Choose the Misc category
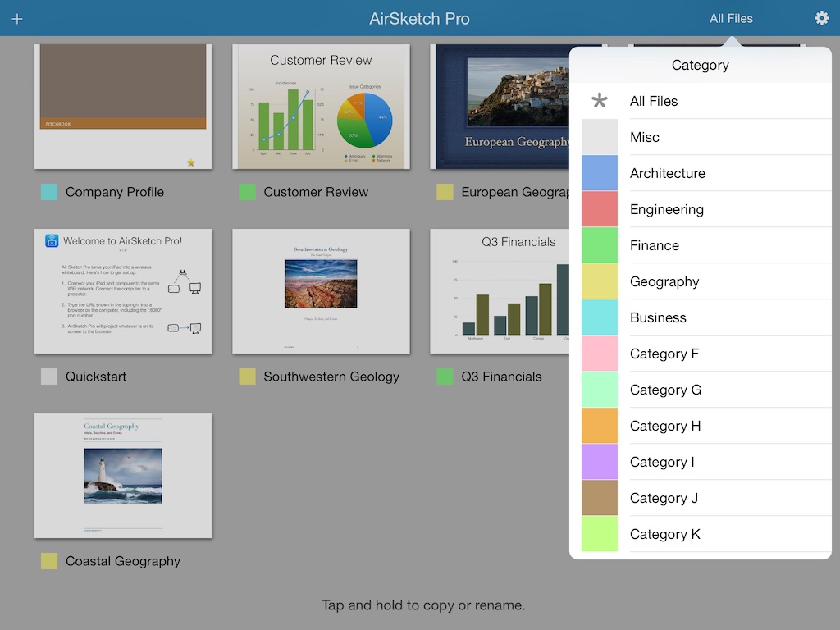The image size is (840, 630). point(701,137)
